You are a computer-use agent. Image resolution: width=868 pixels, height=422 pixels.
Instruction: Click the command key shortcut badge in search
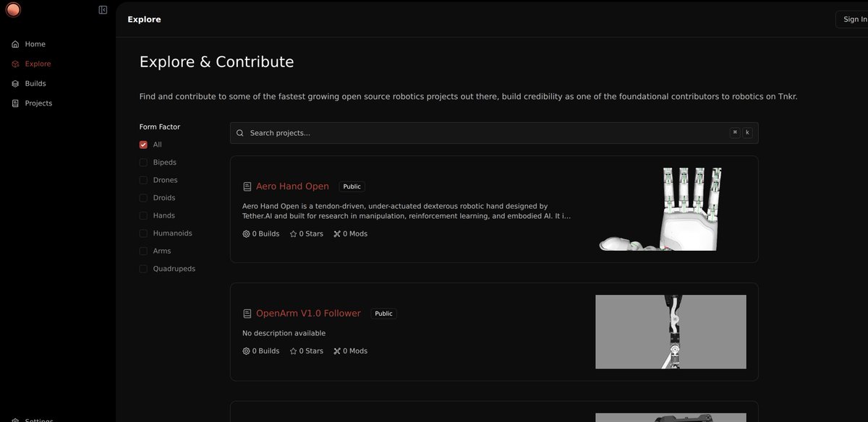pos(735,132)
